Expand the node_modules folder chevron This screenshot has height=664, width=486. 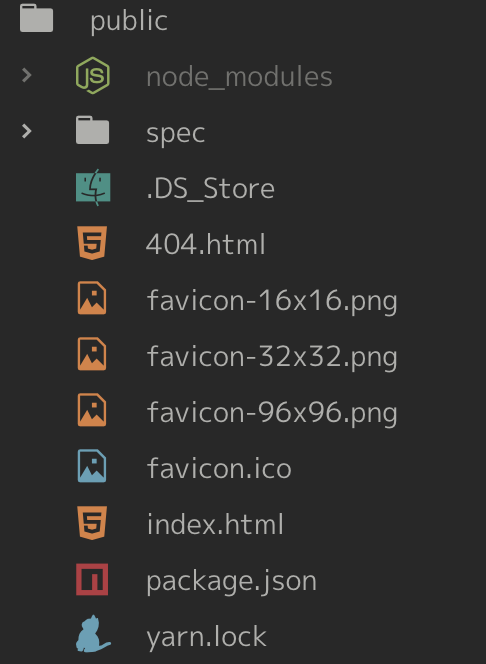(x=27, y=75)
